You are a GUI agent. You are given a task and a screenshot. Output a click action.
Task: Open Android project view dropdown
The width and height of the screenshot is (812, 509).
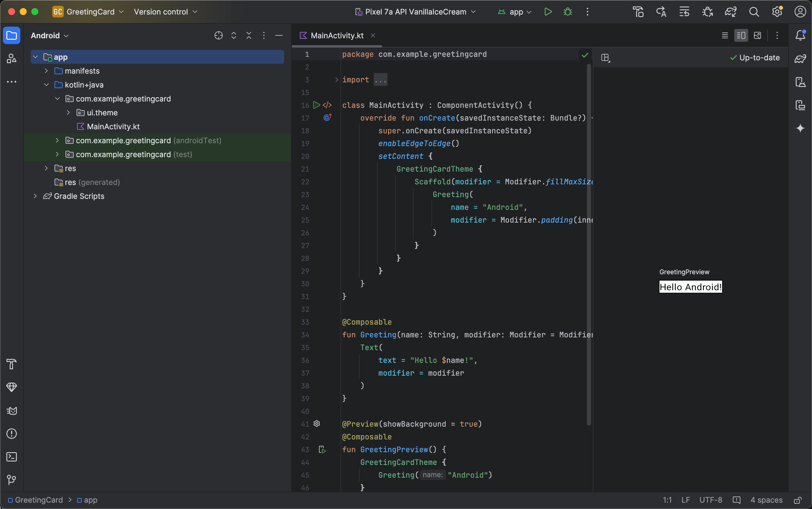(x=50, y=35)
